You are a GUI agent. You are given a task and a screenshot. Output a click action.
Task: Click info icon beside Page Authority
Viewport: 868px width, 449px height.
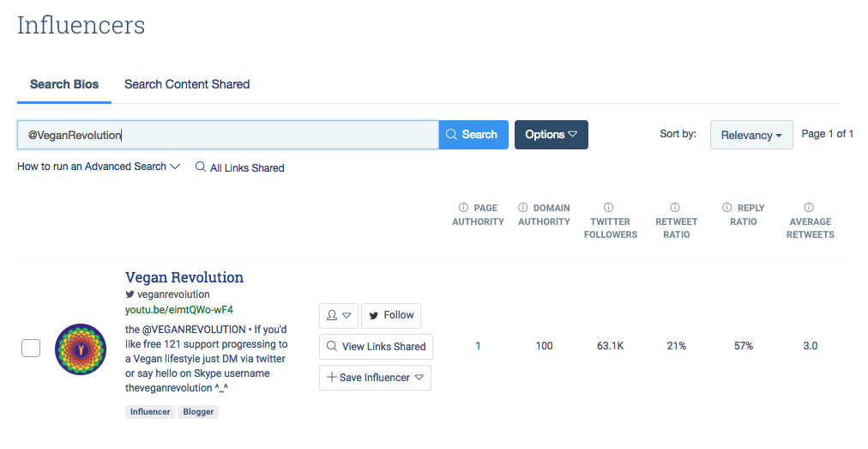point(463,207)
